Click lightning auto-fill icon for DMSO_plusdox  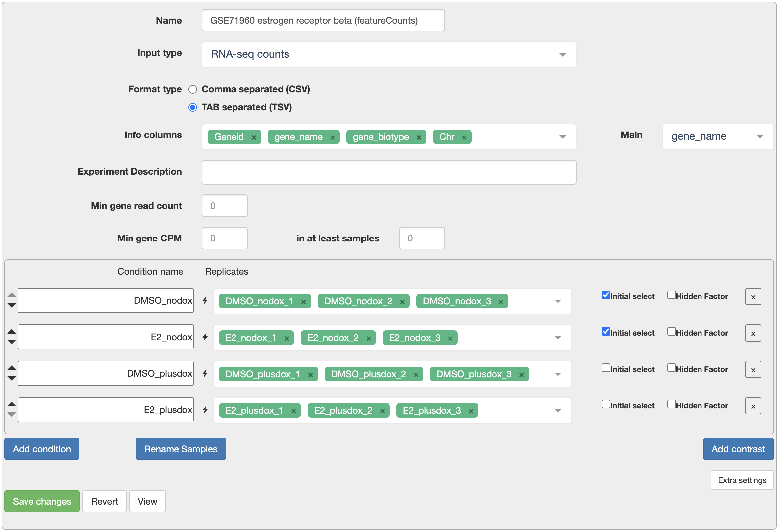(x=205, y=374)
